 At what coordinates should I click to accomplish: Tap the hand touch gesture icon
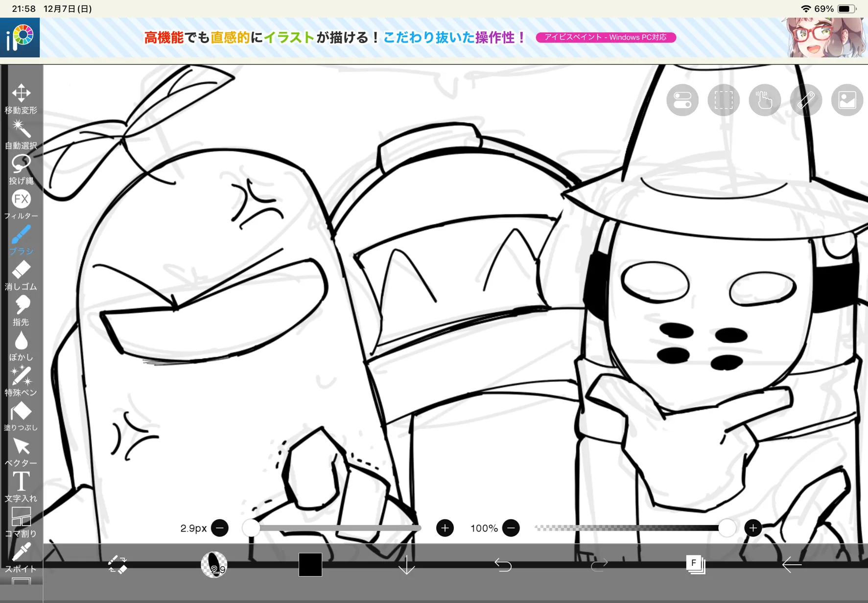click(765, 100)
